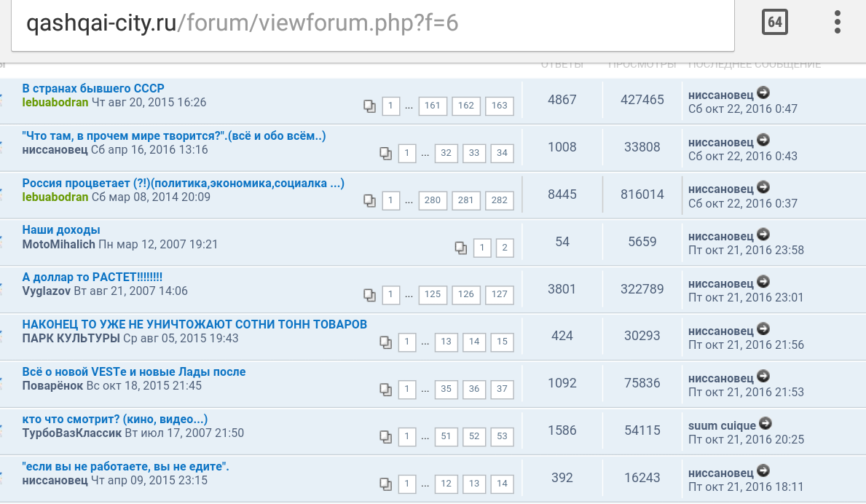This screenshot has width=866, height=504.
Task: Go to last message in "А доллар то РАСТЕТ"
Action: [x=763, y=282]
